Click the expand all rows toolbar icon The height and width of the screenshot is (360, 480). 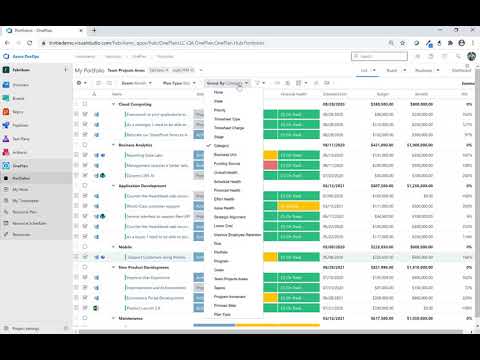point(98,83)
